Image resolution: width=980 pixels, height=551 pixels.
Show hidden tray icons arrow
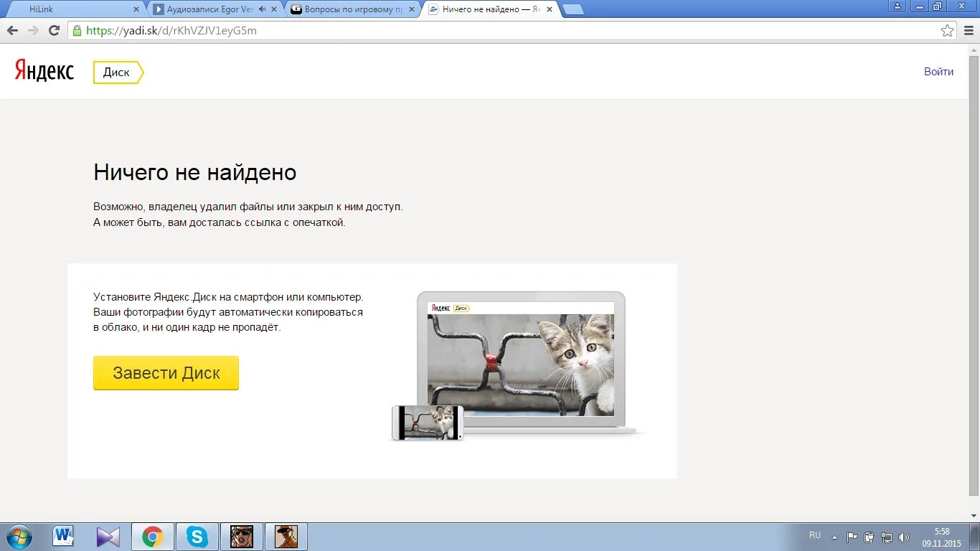(834, 537)
